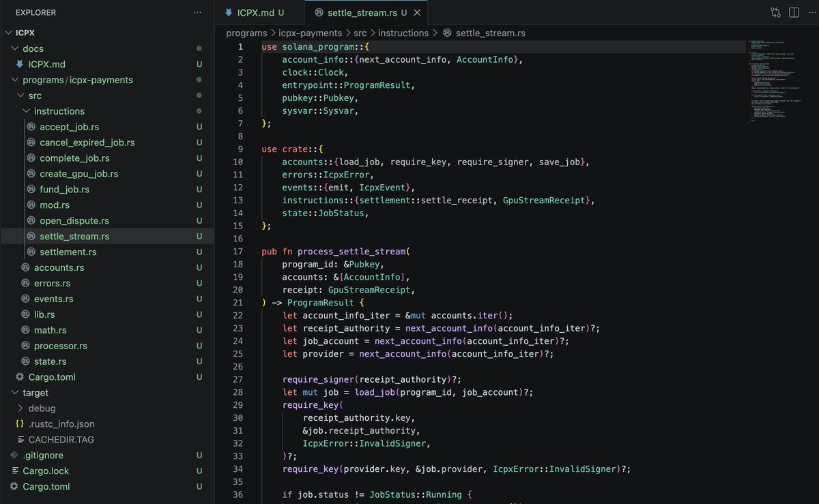The width and height of the screenshot is (819, 504).
Task: Open open_dispute.rs file
Action: coord(74,221)
